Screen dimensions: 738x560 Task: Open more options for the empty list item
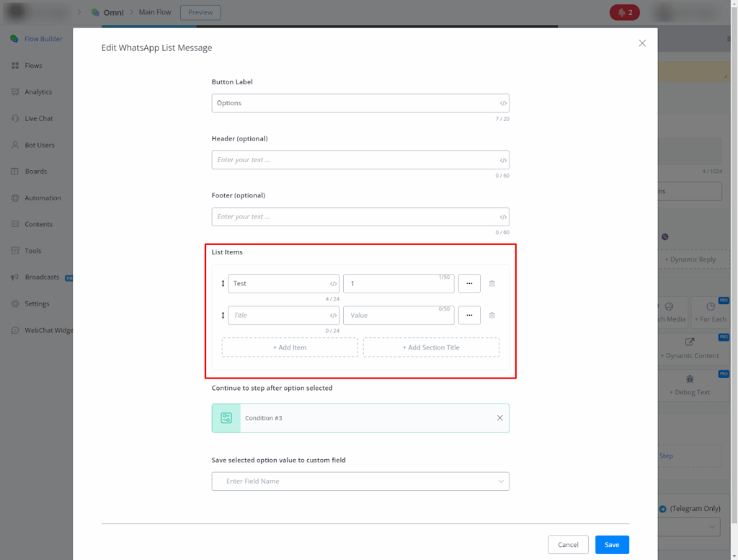pyautogui.click(x=469, y=316)
